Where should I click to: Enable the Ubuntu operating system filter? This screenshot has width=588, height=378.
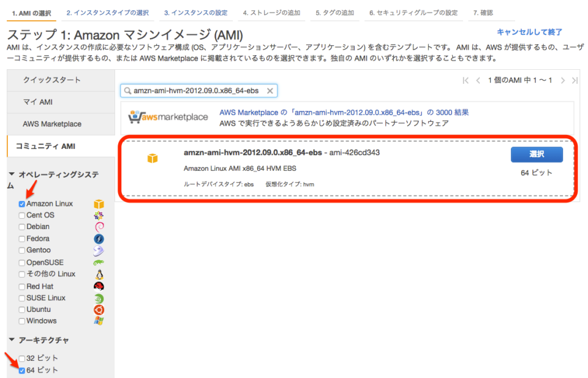pos(22,310)
